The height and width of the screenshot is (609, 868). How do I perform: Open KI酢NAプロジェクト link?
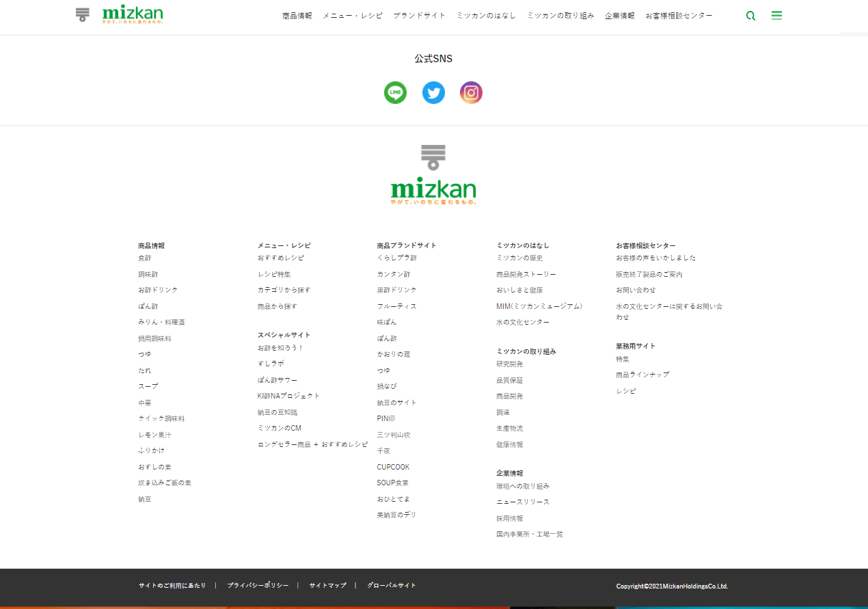[288, 396]
